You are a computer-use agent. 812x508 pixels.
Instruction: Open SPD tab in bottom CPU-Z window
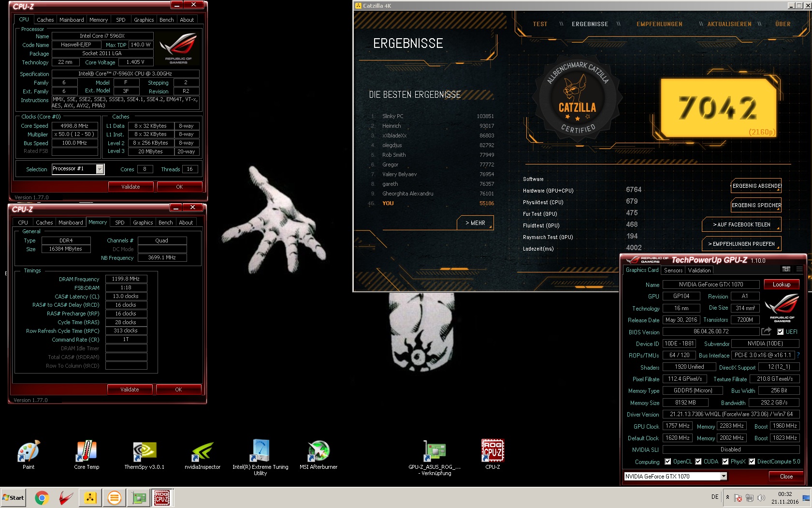point(120,223)
